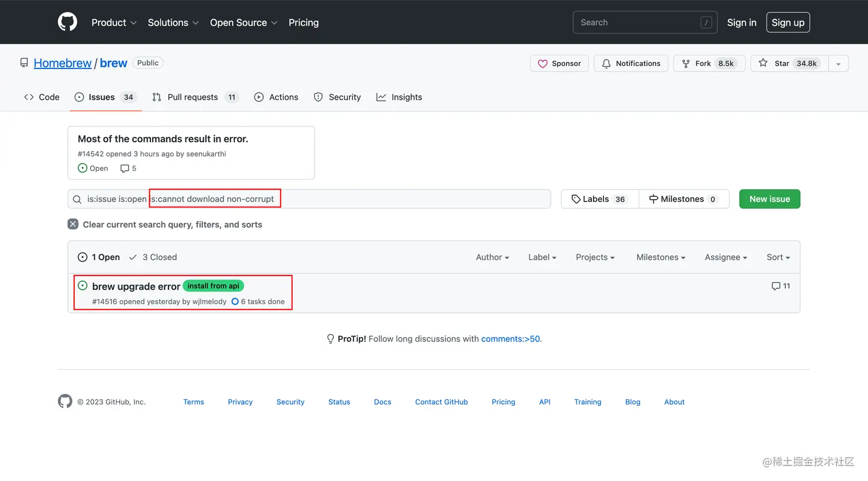This screenshot has width=868, height=481.
Task: Click the issue search filter field
Action: click(309, 199)
